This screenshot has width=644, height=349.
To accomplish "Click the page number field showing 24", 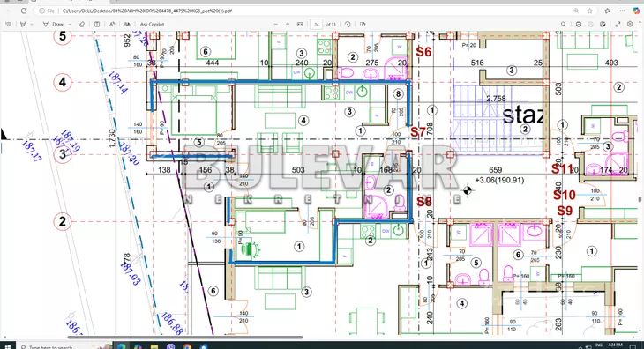I will coord(316,24).
